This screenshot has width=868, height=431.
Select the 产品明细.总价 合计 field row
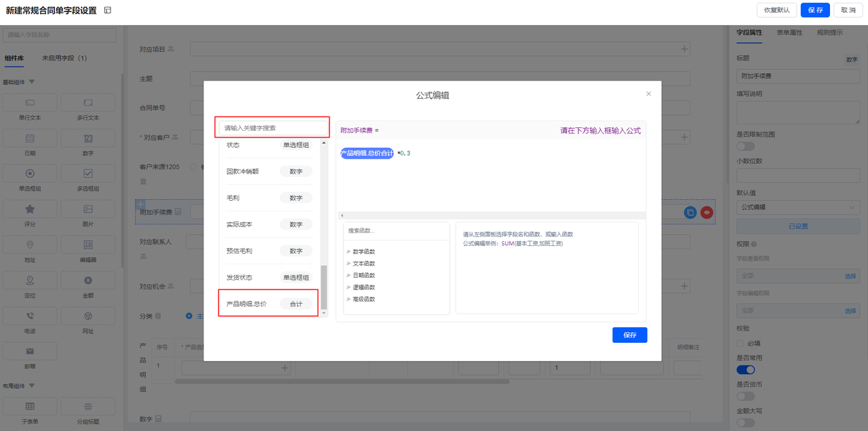click(269, 304)
